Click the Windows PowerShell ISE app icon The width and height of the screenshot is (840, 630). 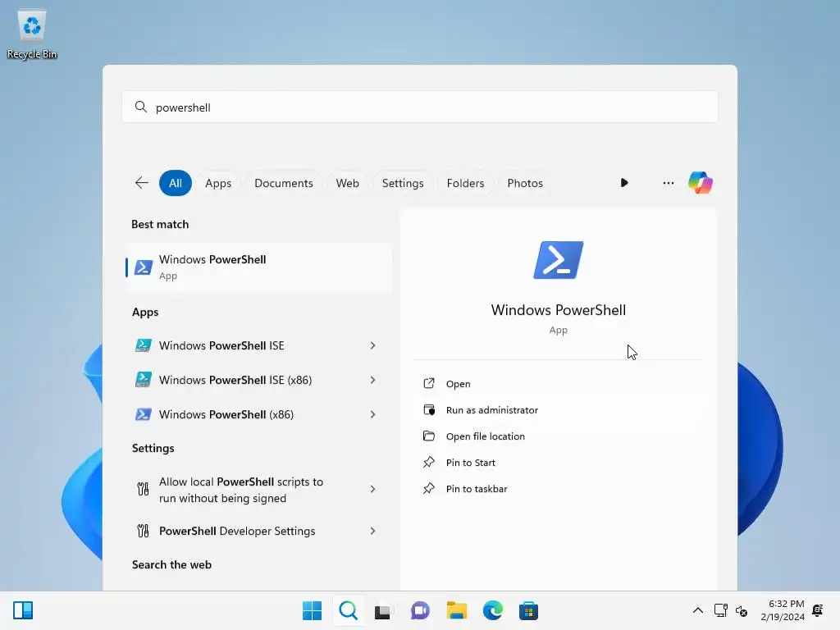(143, 345)
